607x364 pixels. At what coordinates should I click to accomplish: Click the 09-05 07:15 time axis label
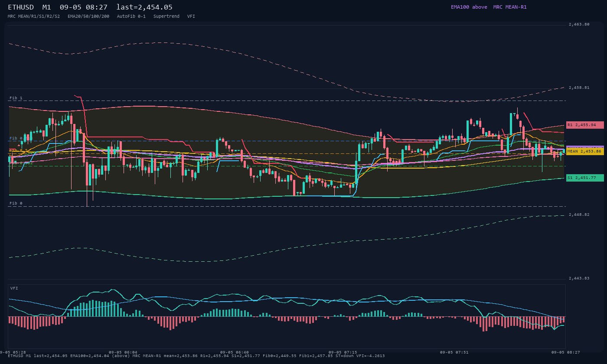click(343, 352)
